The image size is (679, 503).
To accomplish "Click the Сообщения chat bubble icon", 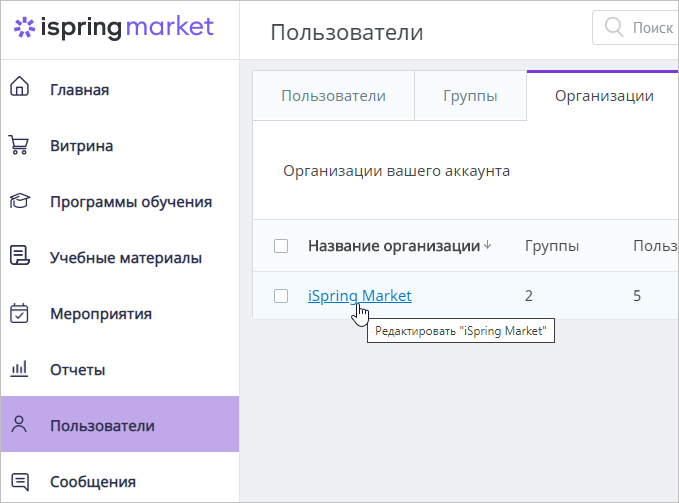I will [x=20, y=482].
